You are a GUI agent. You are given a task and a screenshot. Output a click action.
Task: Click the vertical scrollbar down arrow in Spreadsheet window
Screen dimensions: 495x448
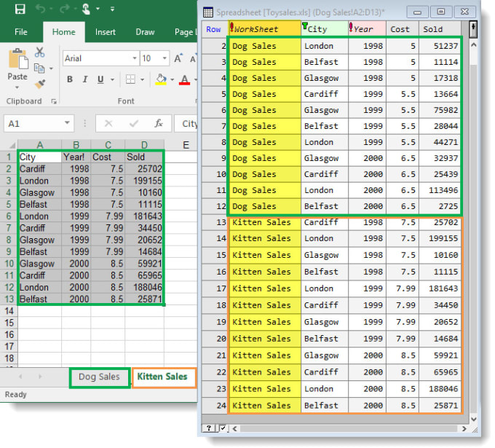tap(474, 420)
